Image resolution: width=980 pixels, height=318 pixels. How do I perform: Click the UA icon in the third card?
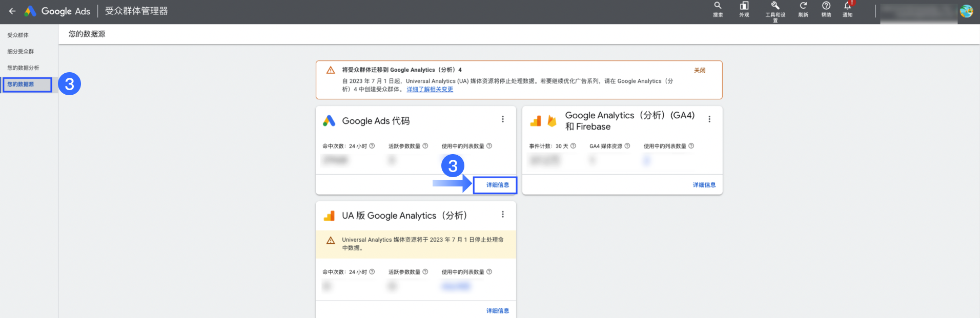pos(329,216)
